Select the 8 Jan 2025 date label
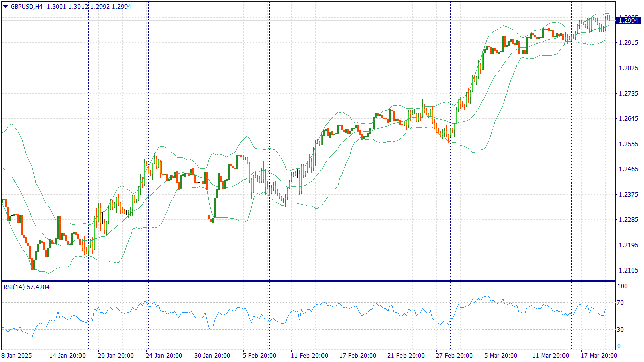Viewport: 644px width, 362px height. [x=17, y=355]
